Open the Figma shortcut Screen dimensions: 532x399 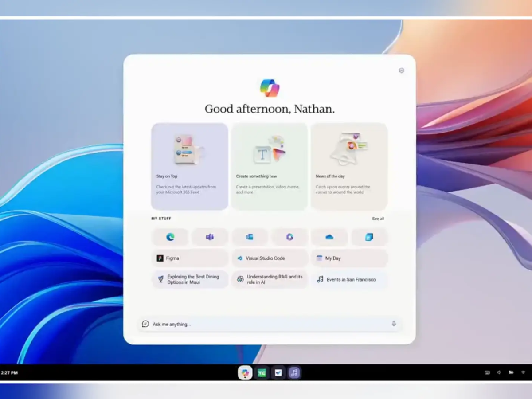click(x=190, y=258)
